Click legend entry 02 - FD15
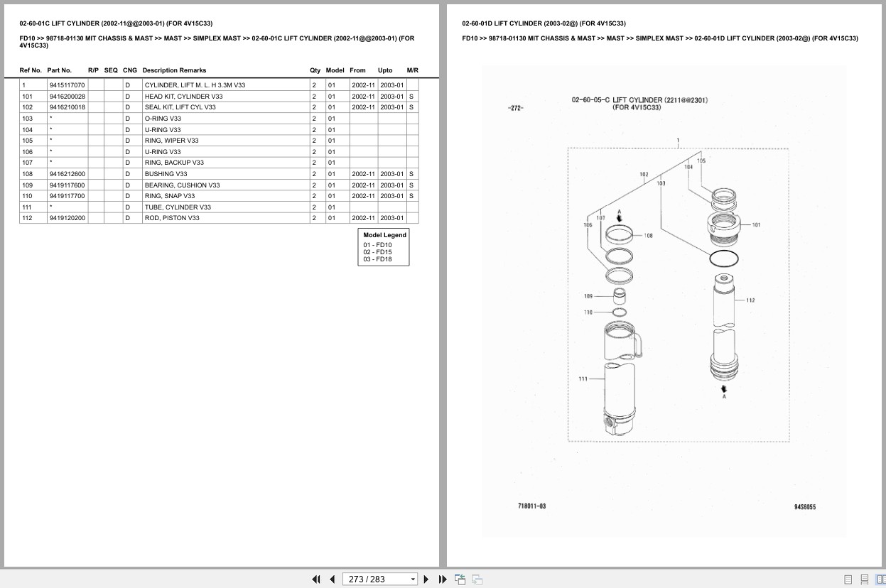 click(x=377, y=252)
